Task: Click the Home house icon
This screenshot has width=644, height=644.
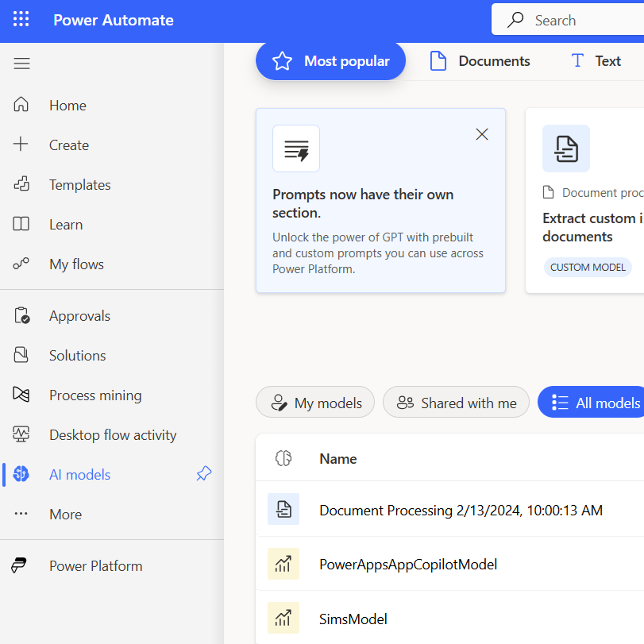Action: click(x=21, y=104)
